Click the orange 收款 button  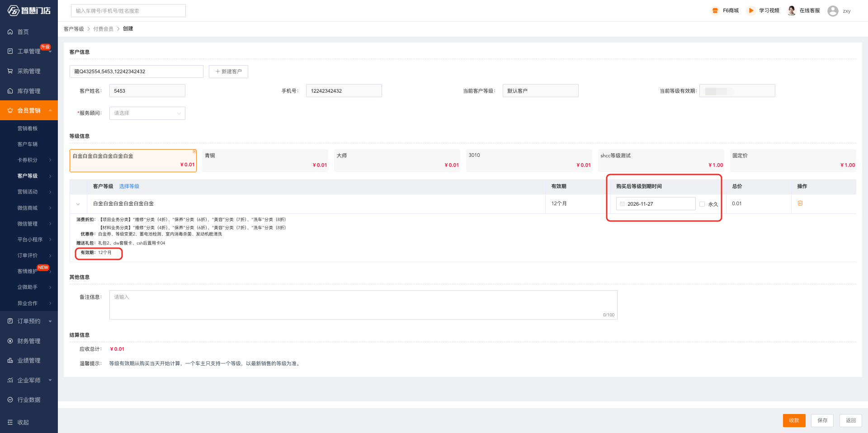[794, 420]
